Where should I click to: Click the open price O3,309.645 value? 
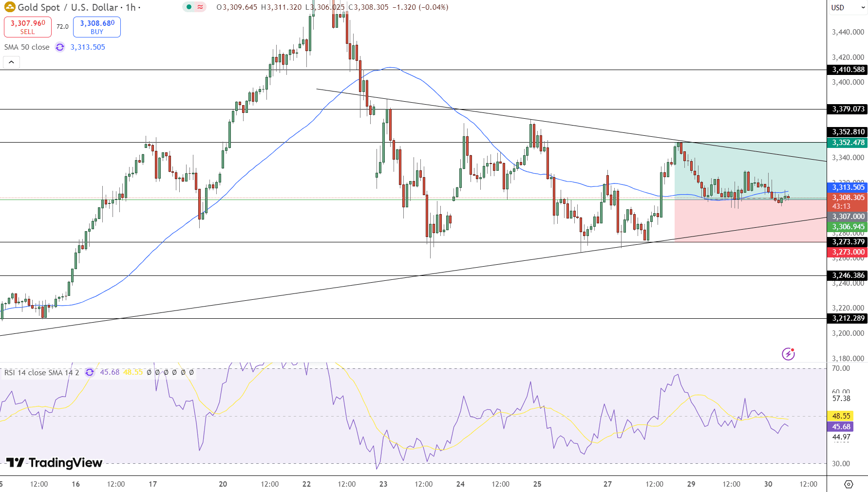point(237,7)
